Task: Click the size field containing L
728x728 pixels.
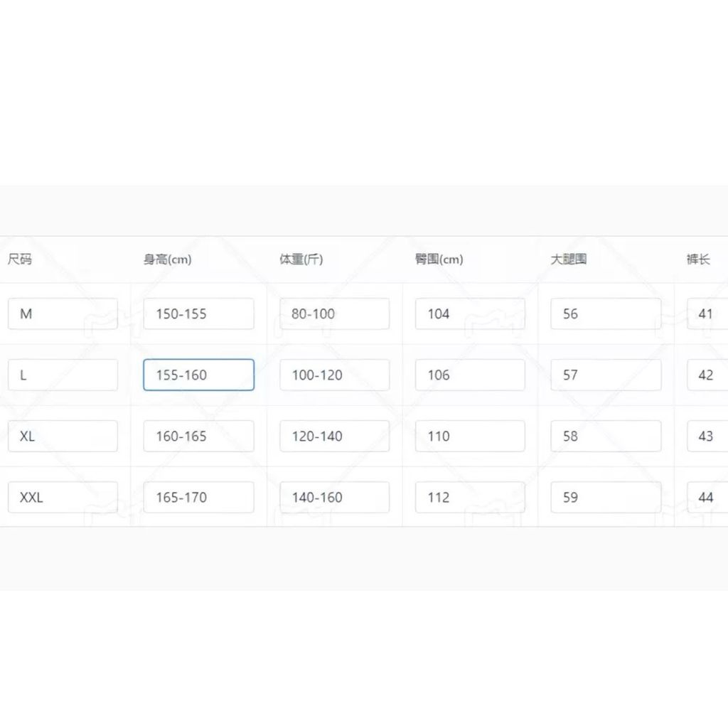Action: [63, 375]
